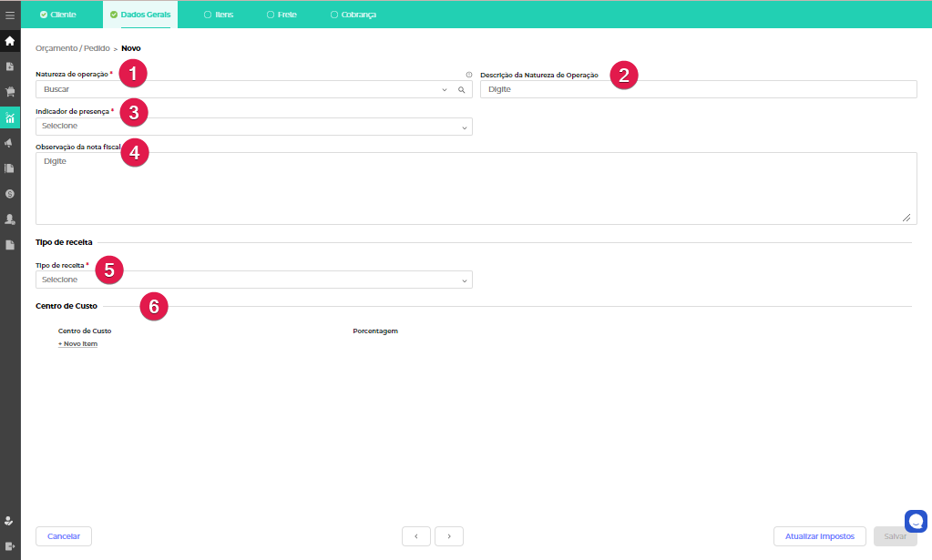The width and height of the screenshot is (932, 560).
Task: Click the magnifier icon in Natureza de operação
Action: [462, 90]
